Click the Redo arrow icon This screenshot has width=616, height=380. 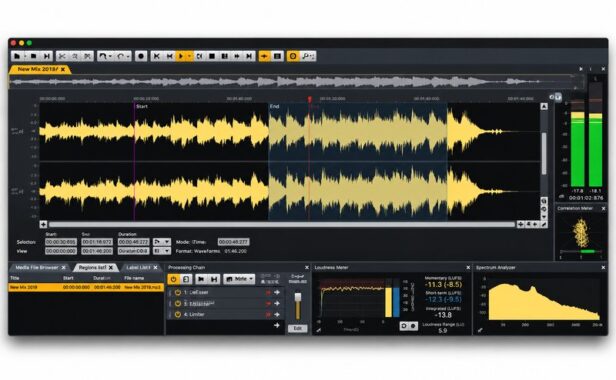click(x=121, y=56)
